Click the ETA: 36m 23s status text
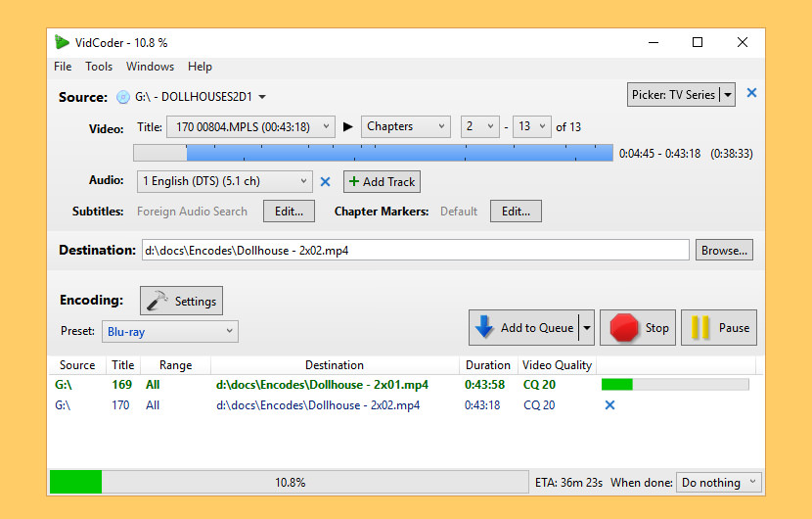Image resolution: width=812 pixels, height=519 pixels. 568,482
